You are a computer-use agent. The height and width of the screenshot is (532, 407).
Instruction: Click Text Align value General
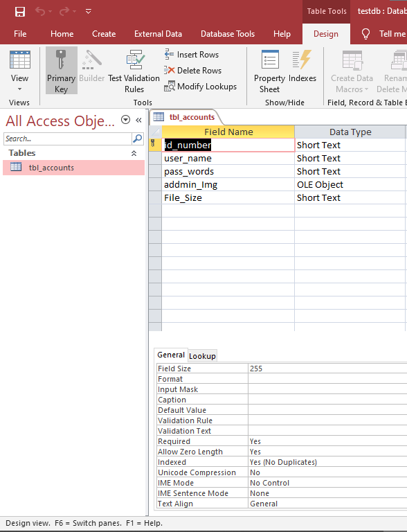pyautogui.click(x=327, y=504)
